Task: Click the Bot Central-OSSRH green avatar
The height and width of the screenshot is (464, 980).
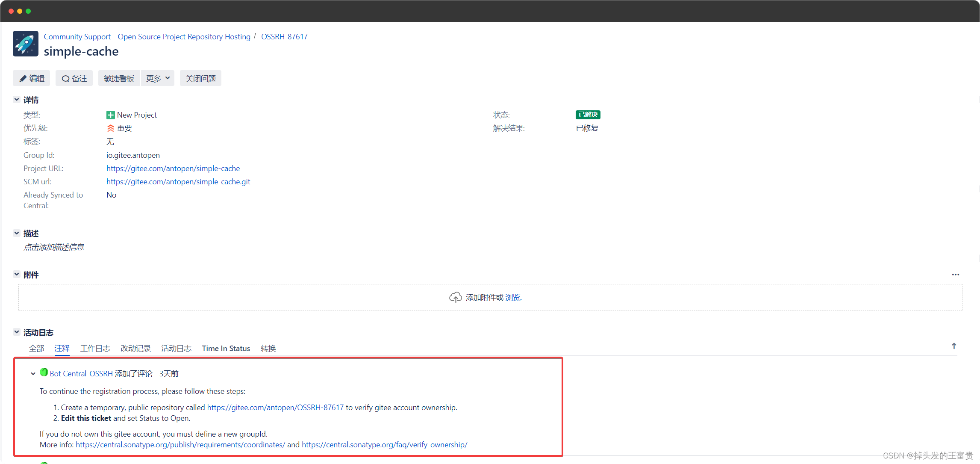Action: point(44,372)
